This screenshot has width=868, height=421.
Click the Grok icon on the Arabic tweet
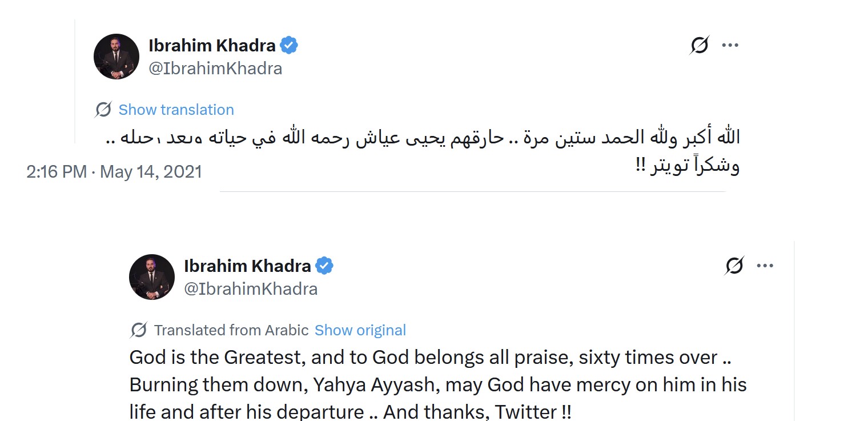point(700,45)
